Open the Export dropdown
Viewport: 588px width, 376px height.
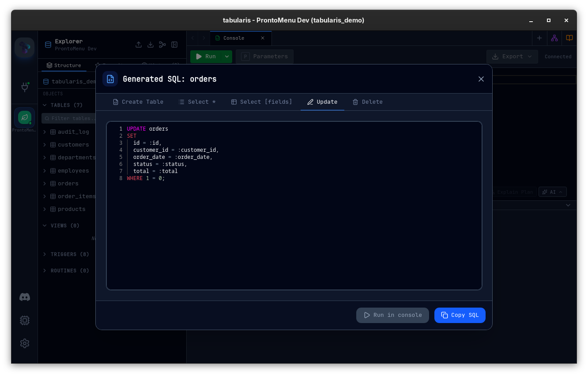(512, 56)
